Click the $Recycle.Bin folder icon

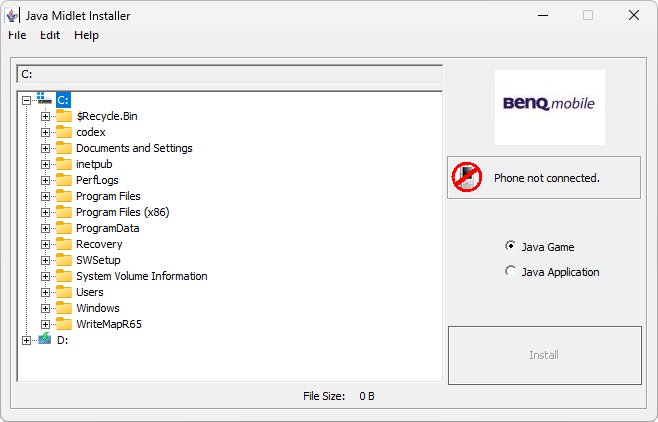coord(64,115)
